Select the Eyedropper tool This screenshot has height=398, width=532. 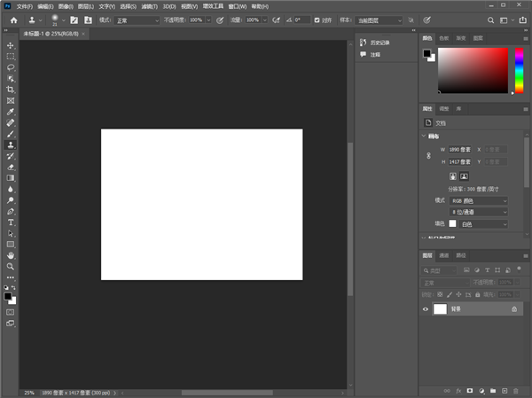[x=11, y=112]
